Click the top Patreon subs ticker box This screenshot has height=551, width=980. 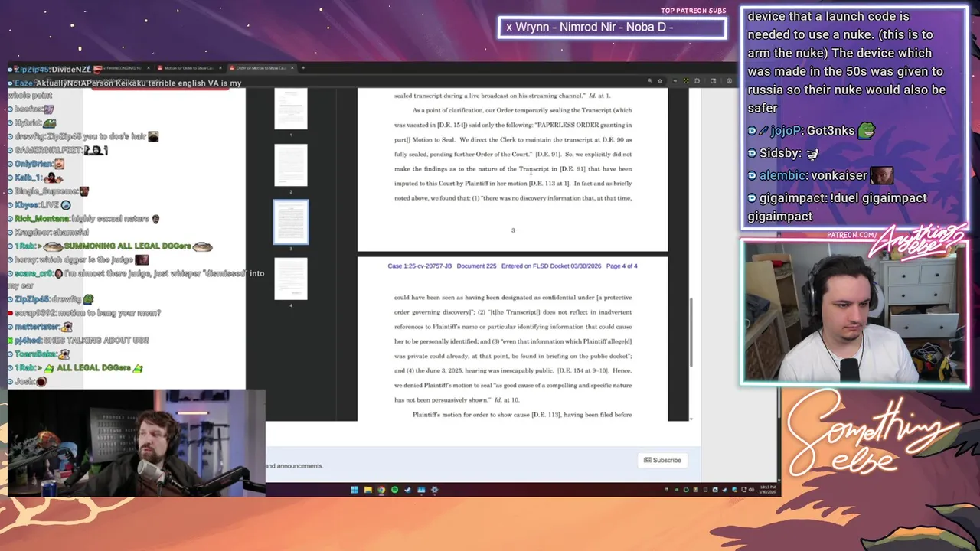612,28
